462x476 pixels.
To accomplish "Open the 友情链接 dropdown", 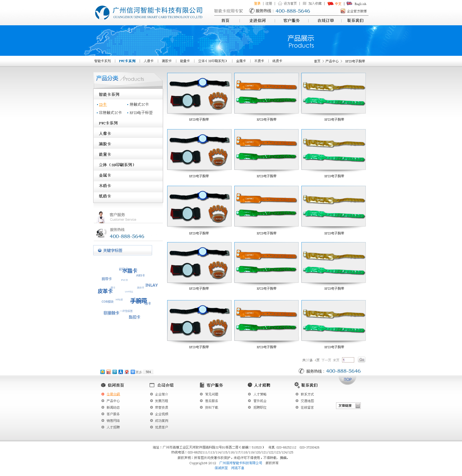I will click(x=348, y=406).
